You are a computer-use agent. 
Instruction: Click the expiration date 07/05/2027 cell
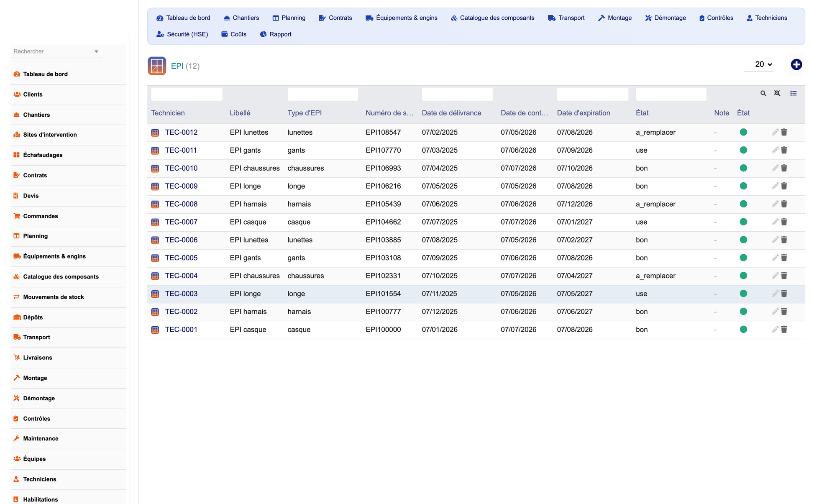575,294
